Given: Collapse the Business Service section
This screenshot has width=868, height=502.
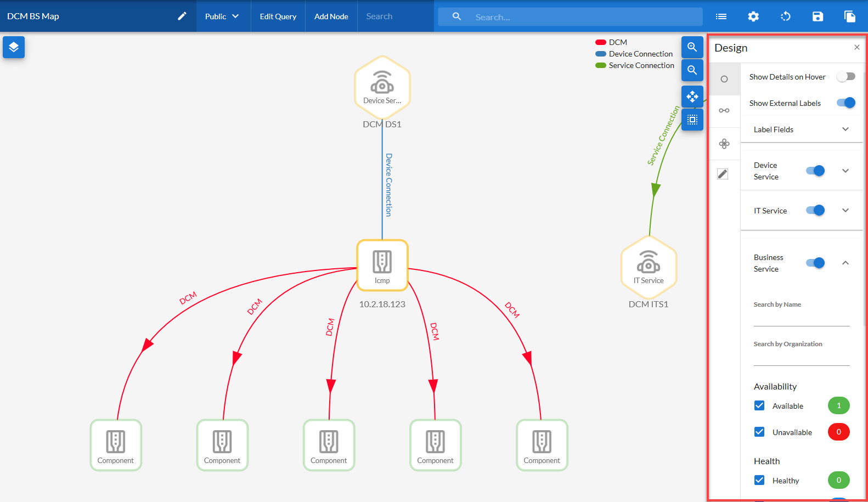Looking at the screenshot, I should pos(845,263).
